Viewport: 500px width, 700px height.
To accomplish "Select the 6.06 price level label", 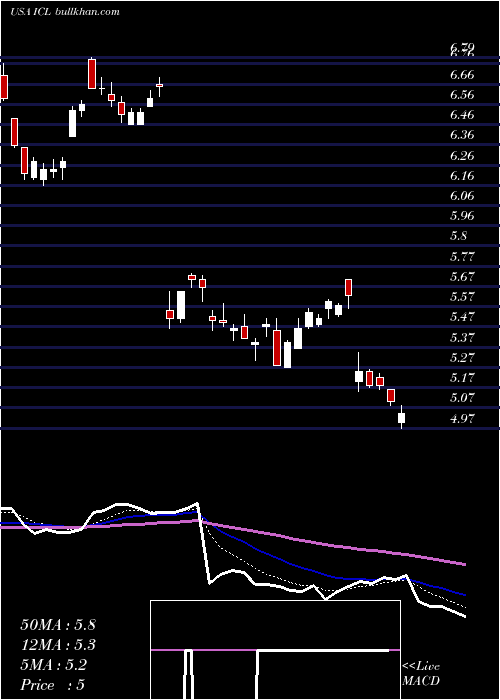I will coord(462,196).
